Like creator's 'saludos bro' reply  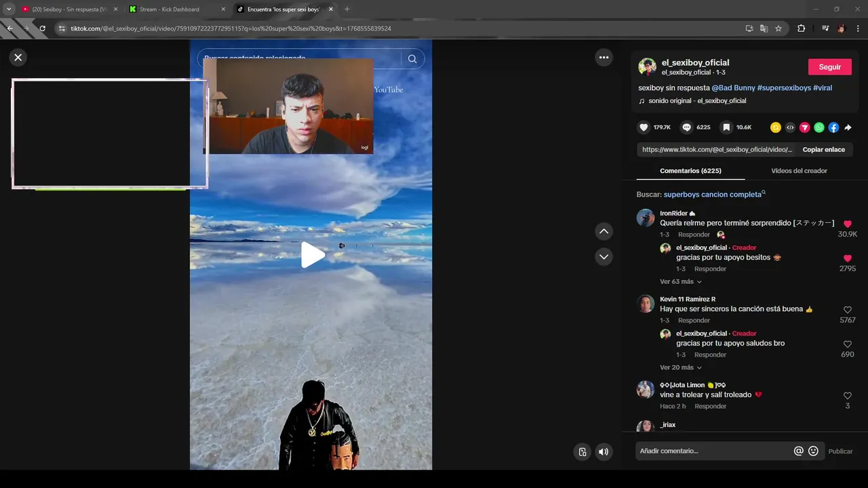point(847,344)
